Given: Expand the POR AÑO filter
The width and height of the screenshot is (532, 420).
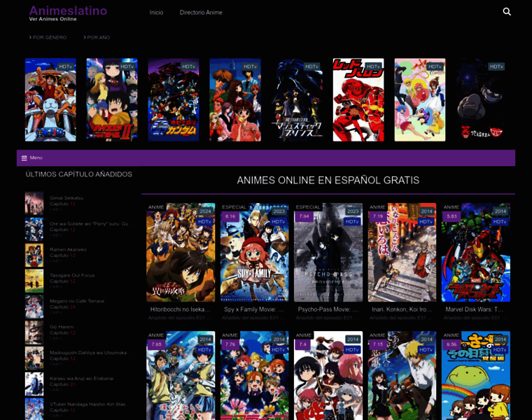Looking at the screenshot, I should click(x=97, y=37).
